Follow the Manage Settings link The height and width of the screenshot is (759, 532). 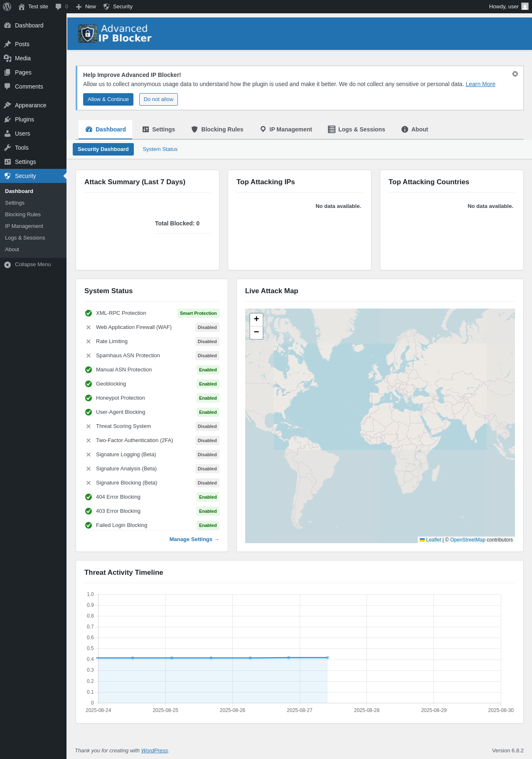pyautogui.click(x=194, y=539)
